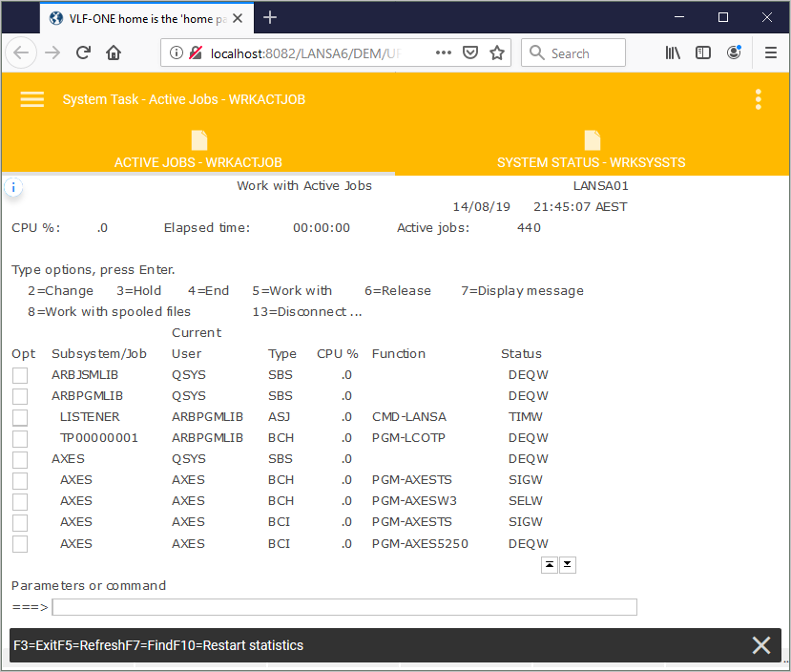Select Opt box for ARBJSMLIB
The width and height of the screenshot is (791, 672).
tap(20, 375)
